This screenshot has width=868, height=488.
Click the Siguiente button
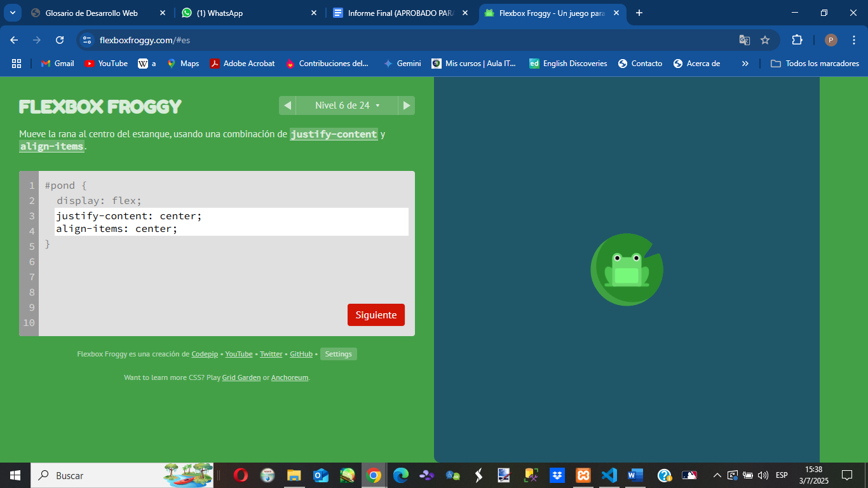click(376, 315)
